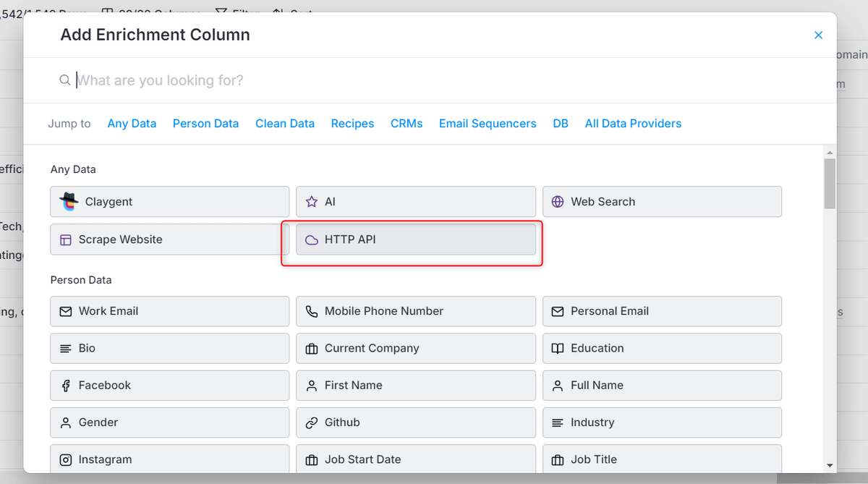
Task: Go to All Data Providers
Action: 633,124
